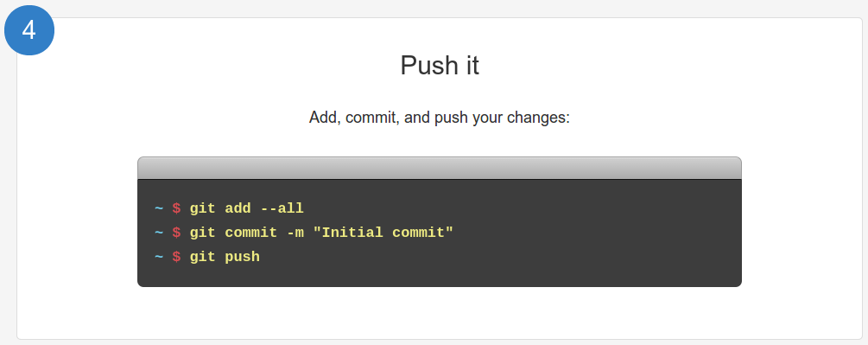Click the "Initial commit" quoted message text
868x345 pixels.
(x=383, y=233)
